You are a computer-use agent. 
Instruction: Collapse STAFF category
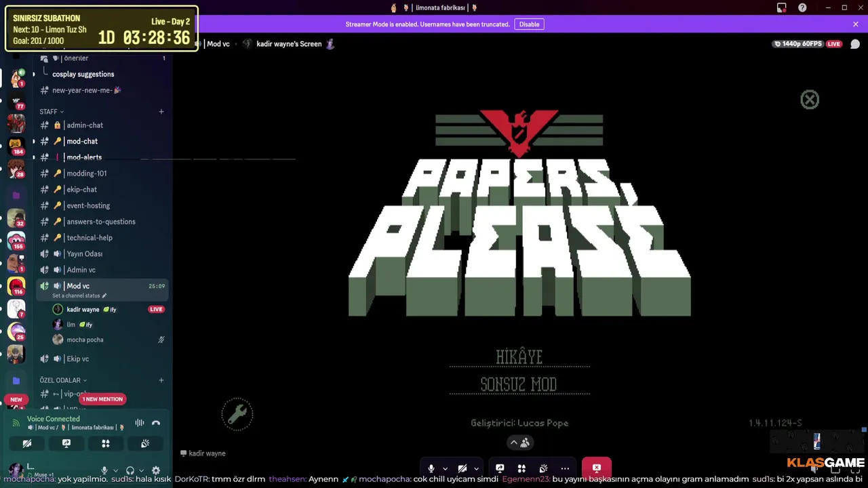click(x=52, y=112)
